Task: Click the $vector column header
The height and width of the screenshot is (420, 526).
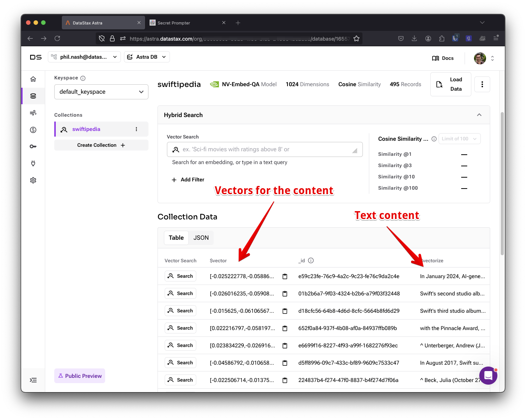Action: (x=218, y=261)
